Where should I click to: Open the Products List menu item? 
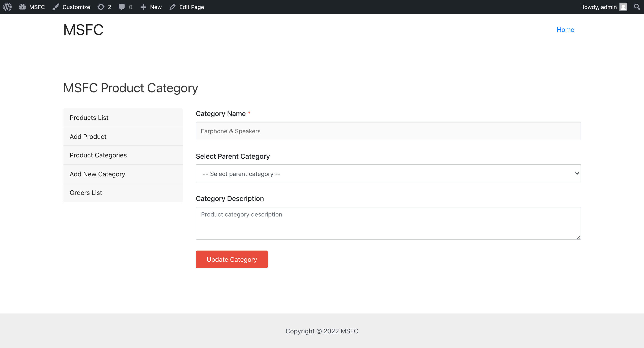coord(89,118)
